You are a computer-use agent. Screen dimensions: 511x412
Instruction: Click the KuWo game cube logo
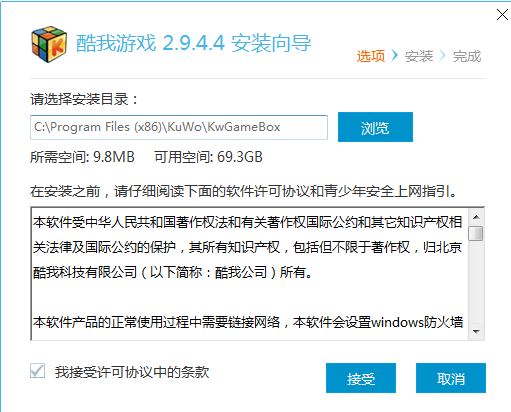[x=49, y=44]
